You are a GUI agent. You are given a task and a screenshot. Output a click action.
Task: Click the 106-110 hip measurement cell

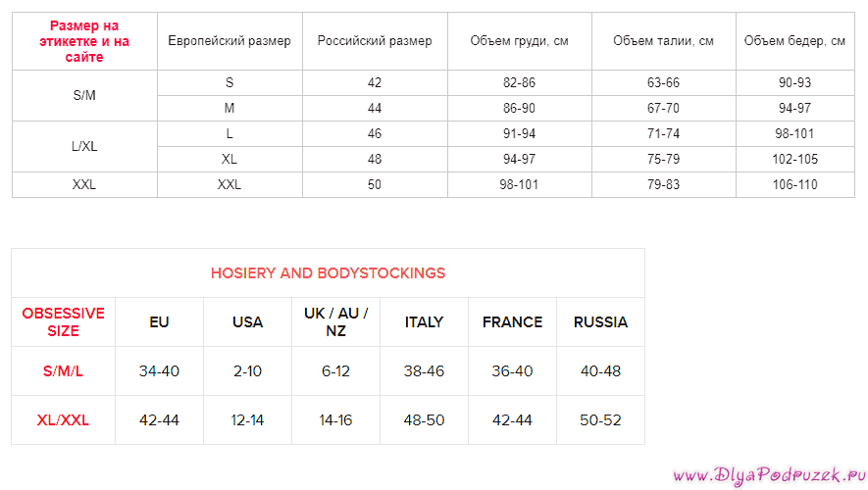pyautogui.click(x=794, y=184)
